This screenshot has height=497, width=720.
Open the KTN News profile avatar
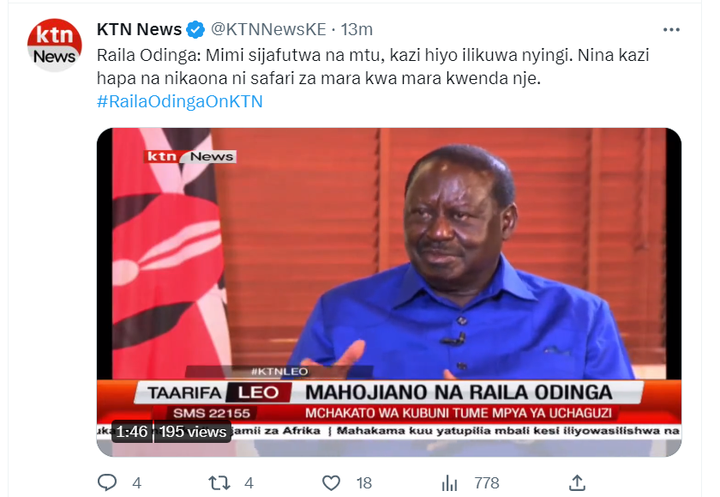click(55, 45)
